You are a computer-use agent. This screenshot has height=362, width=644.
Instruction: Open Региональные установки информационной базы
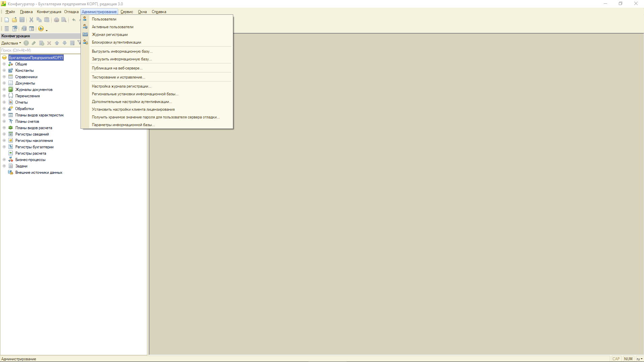point(157,94)
